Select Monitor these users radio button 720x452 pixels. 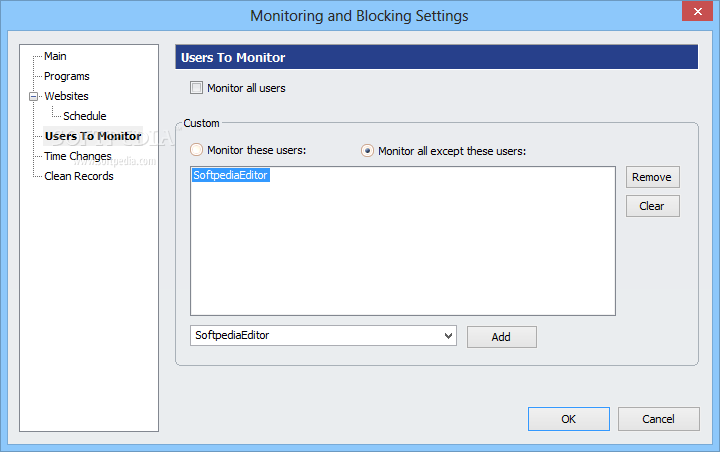(197, 150)
